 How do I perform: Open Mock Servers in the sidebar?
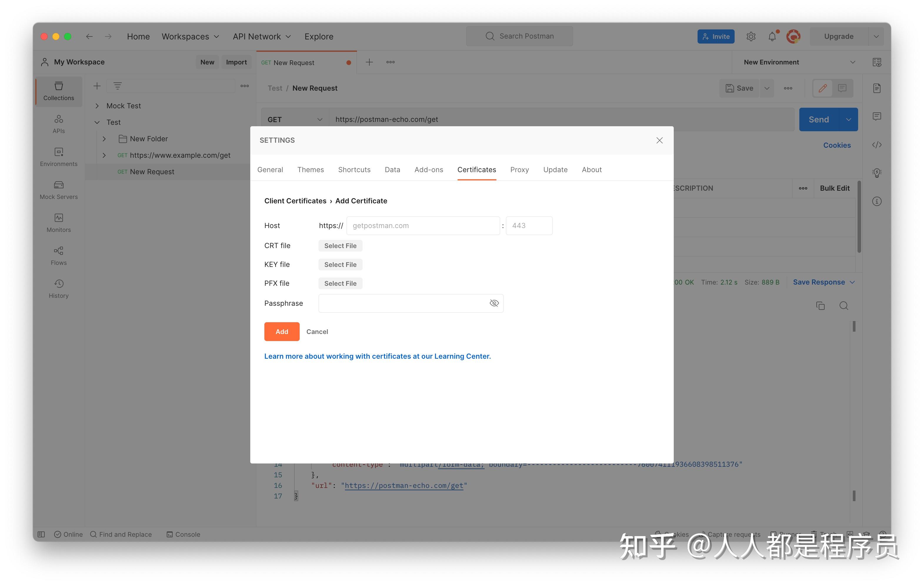[58, 190]
